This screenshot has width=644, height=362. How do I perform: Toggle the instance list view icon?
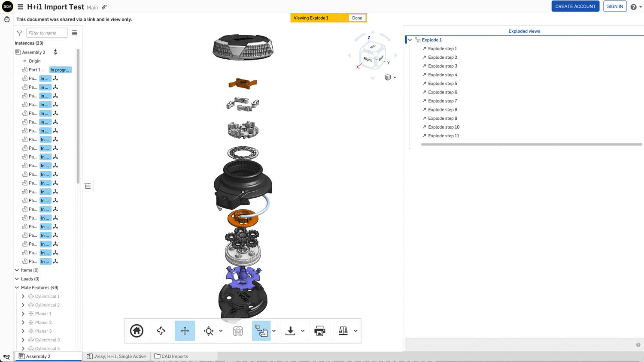point(75,33)
